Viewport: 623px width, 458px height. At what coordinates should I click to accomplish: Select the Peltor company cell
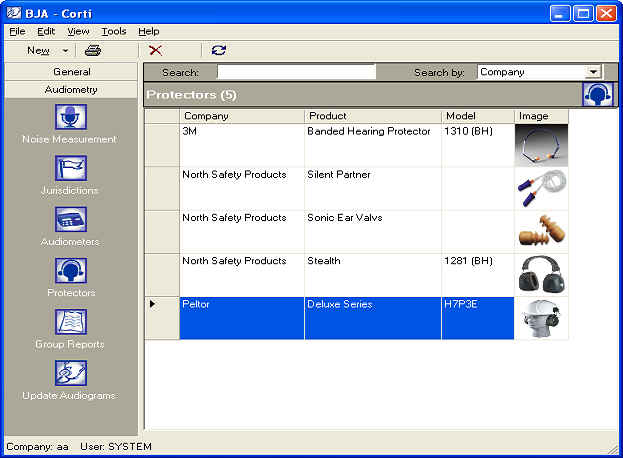point(242,318)
